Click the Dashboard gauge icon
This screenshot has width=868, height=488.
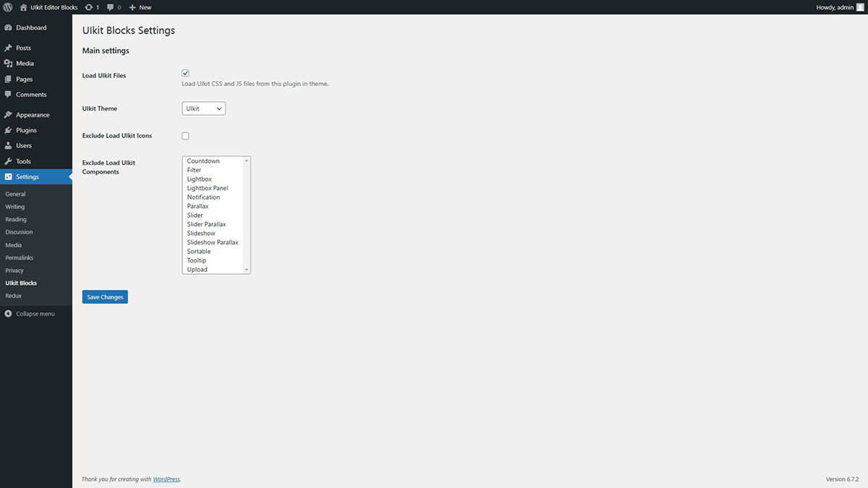pos(8,27)
